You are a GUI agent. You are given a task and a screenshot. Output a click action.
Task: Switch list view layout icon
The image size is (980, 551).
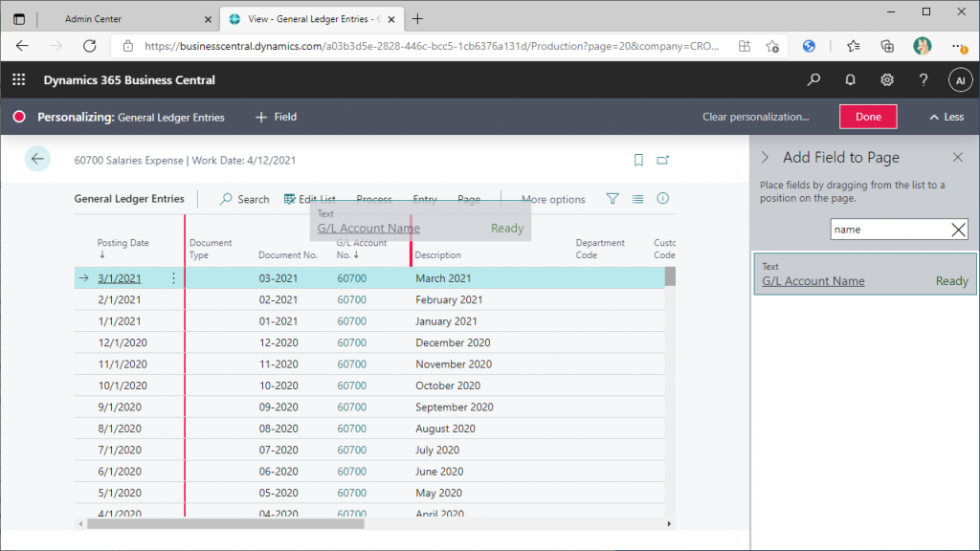pyautogui.click(x=637, y=199)
